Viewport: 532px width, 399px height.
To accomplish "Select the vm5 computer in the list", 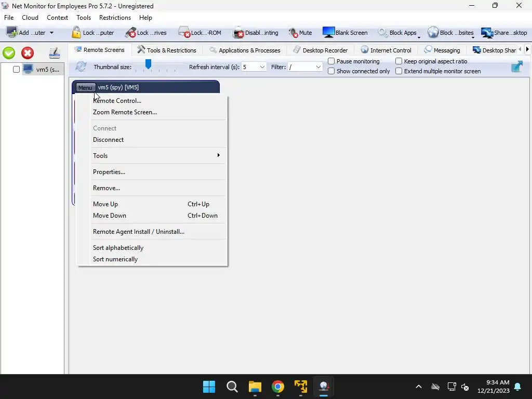I will (43, 70).
